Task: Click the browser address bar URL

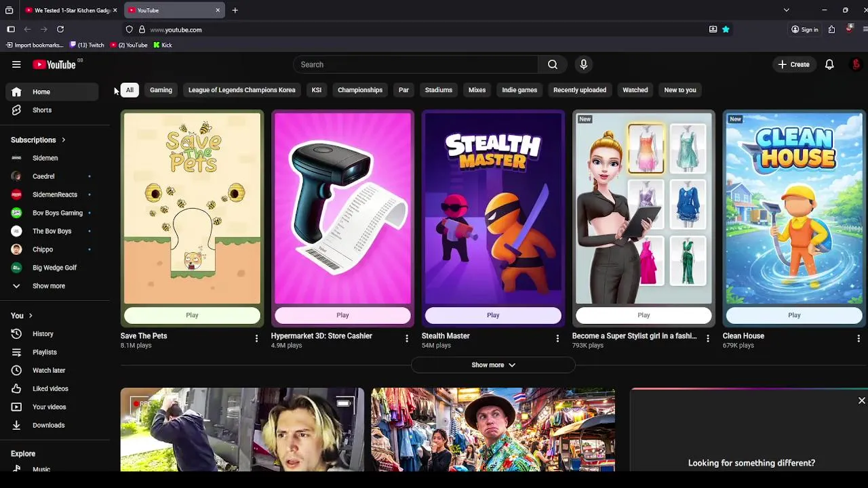Action: pyautogui.click(x=176, y=30)
